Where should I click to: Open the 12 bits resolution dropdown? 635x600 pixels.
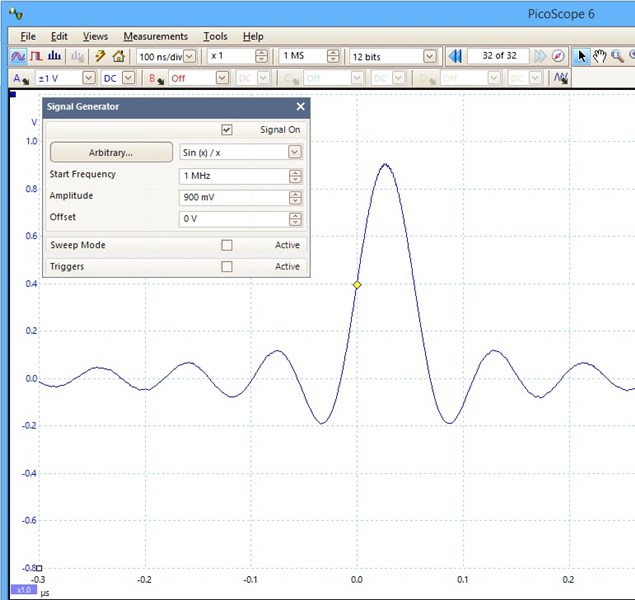click(430, 56)
